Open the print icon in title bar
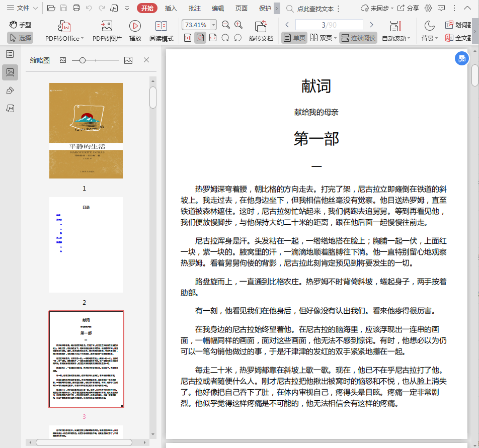 76,8
